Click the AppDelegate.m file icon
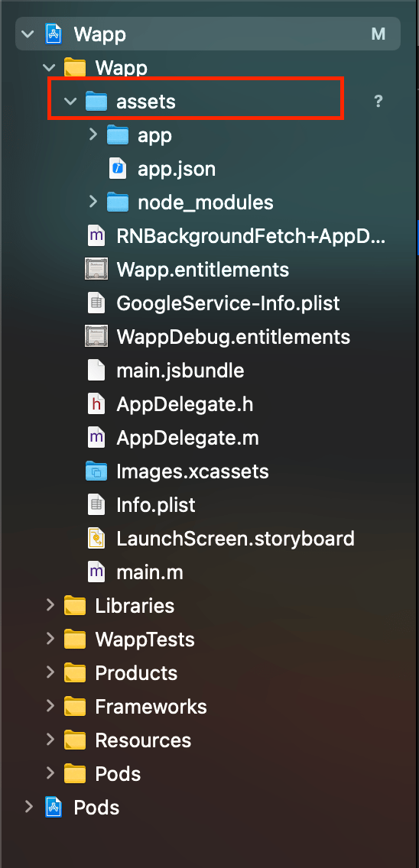 (x=96, y=438)
